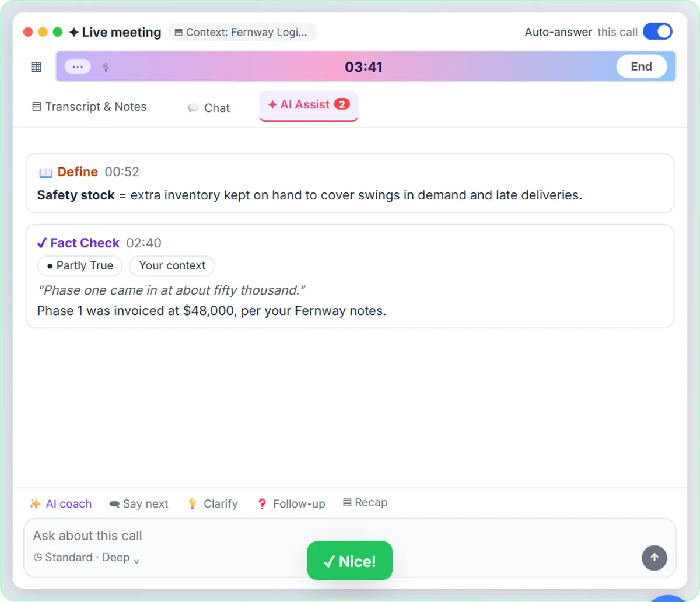This screenshot has height=602, width=700.
Task: Click the Nice! confirmation toast
Action: click(x=350, y=561)
